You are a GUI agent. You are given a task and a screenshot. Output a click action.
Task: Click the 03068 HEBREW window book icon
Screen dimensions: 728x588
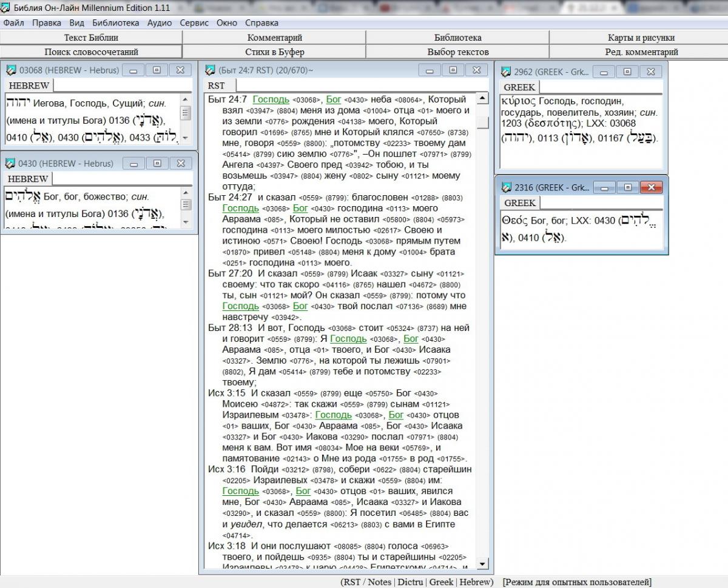(x=10, y=70)
